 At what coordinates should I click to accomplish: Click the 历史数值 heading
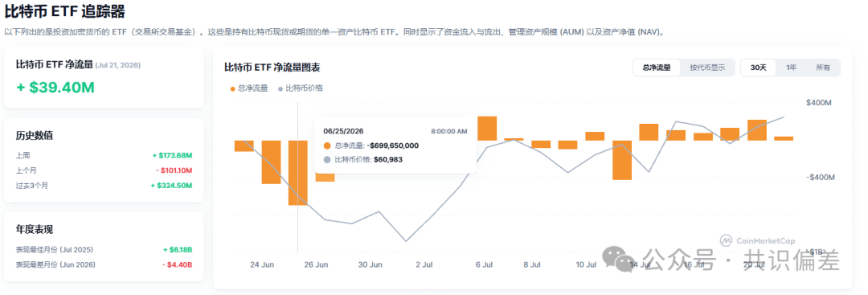coord(35,136)
